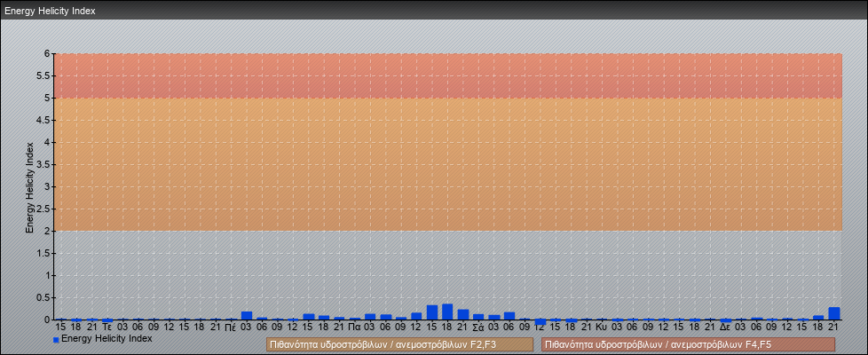Viewport: 868px width, 355px height.
Task: Select the F2,F3 waterspout probability legend box
Action: pos(399,344)
